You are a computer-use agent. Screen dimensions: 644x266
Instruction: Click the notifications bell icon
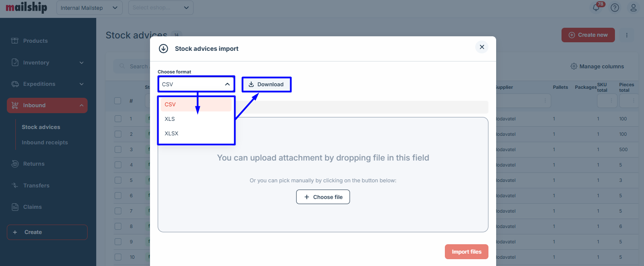click(x=596, y=8)
